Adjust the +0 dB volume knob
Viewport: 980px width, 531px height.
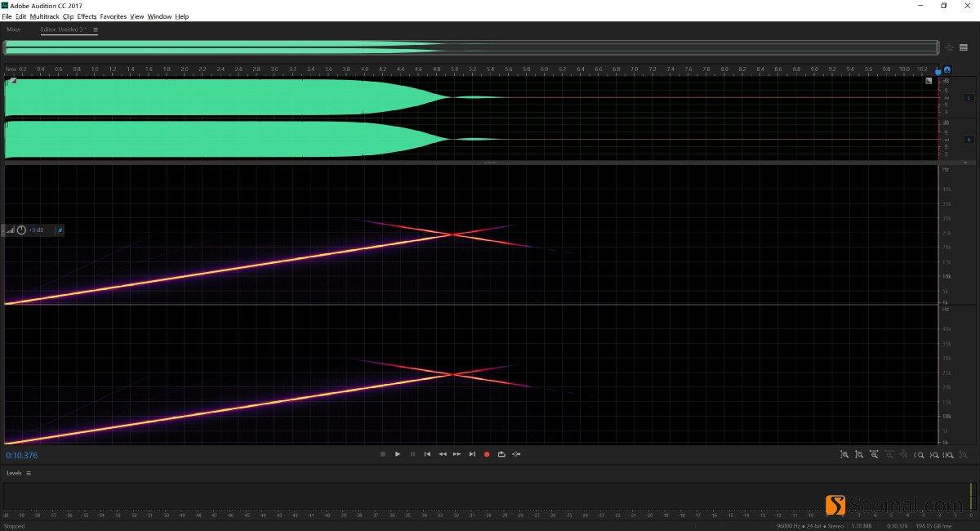pyautogui.click(x=21, y=230)
